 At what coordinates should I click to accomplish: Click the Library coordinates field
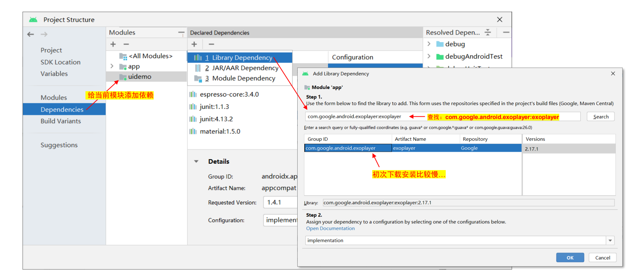click(469, 203)
